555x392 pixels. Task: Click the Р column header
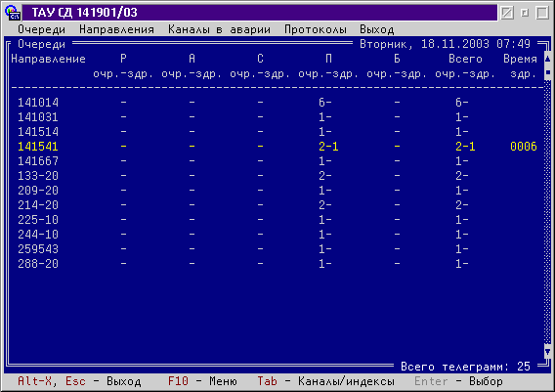pos(123,59)
